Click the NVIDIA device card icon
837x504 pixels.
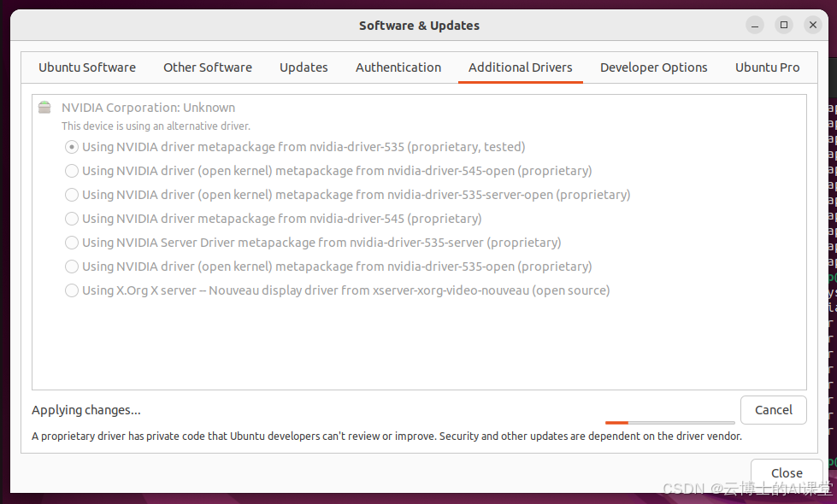(44, 108)
